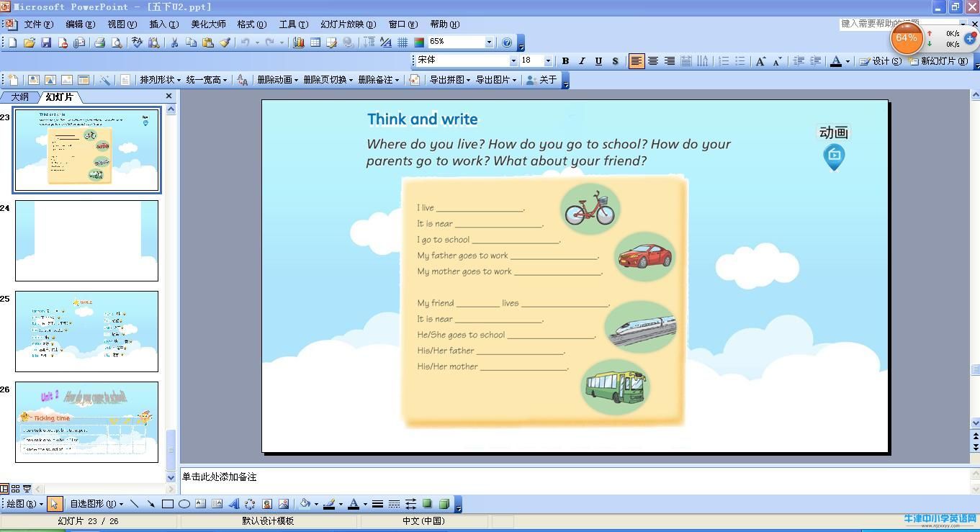Open the 文件 menu
980x532 pixels.
click(x=38, y=24)
